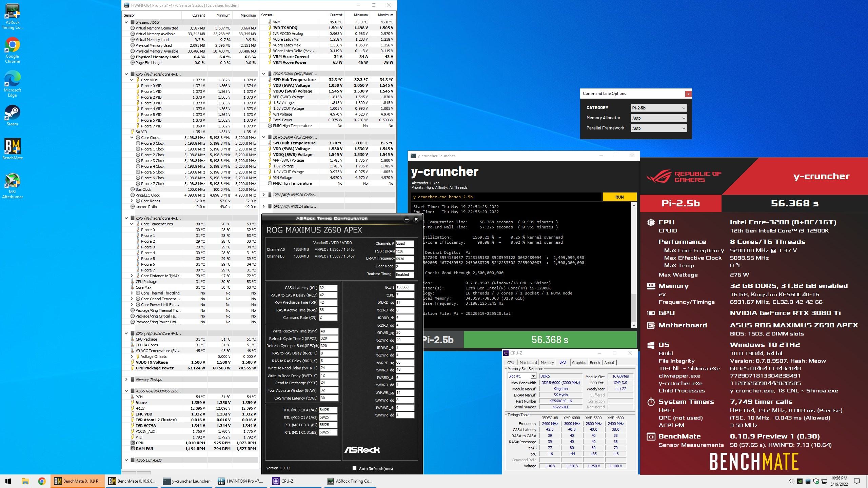This screenshot has width=868, height=488.
Task: Select VRM Vcore Power sensor row
Action: coord(328,62)
